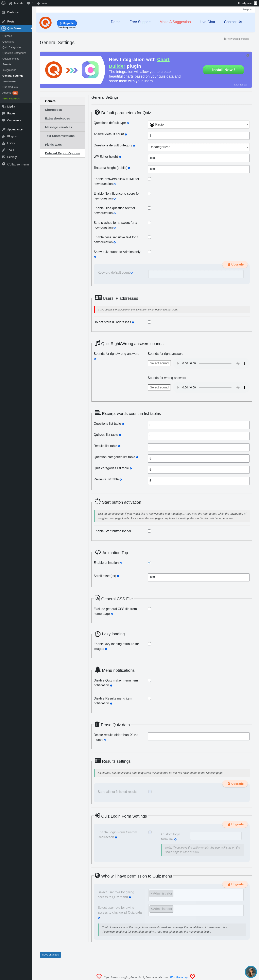Expand the Help dropdown tab
This screenshot has height=980, width=259.
pyautogui.click(x=247, y=10)
